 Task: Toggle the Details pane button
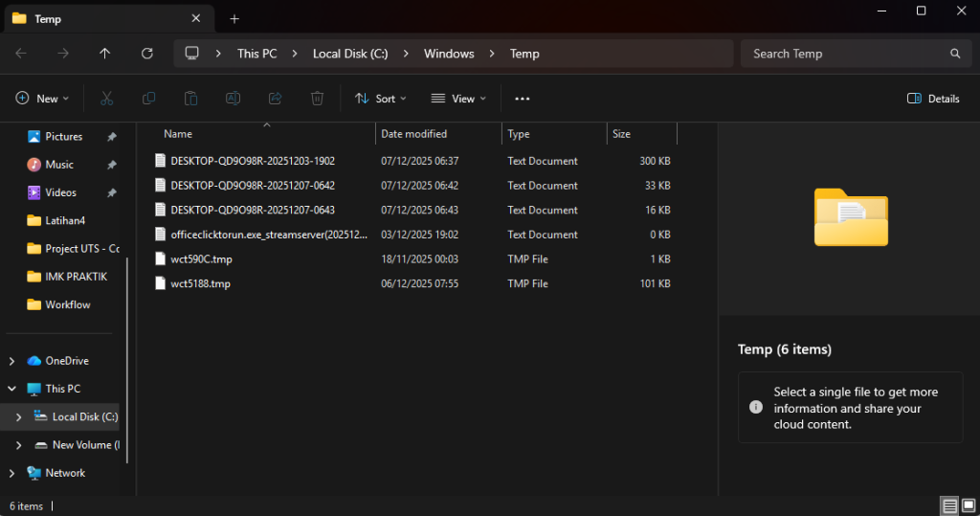[933, 99]
